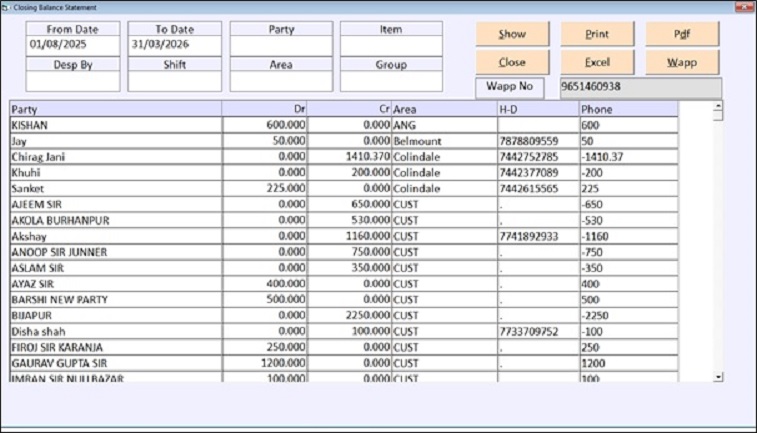The image size is (757, 433).
Task: Select the FIROJ SIR KARANJA cell
Action: click(x=116, y=347)
